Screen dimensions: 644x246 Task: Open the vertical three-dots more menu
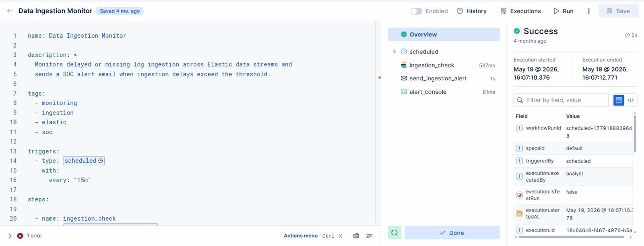(588, 11)
